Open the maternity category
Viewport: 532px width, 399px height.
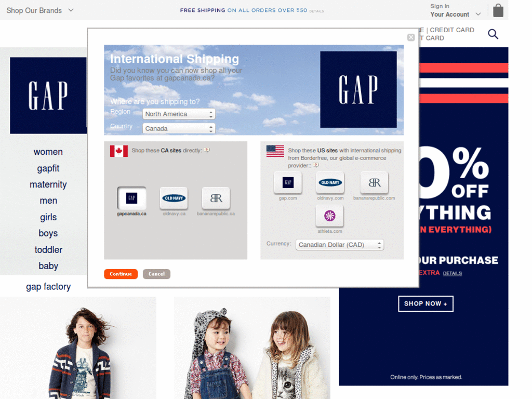click(48, 184)
